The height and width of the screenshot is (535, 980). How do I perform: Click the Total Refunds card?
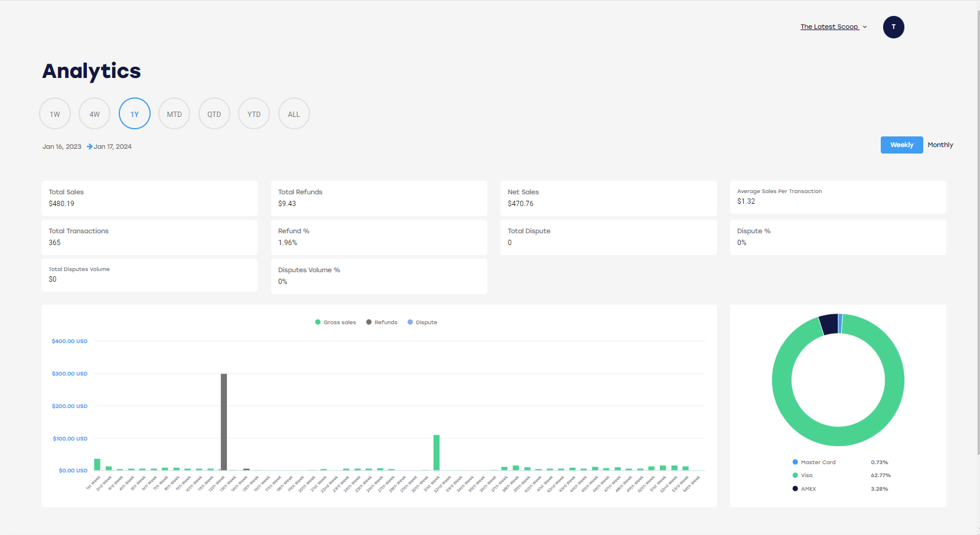click(379, 198)
